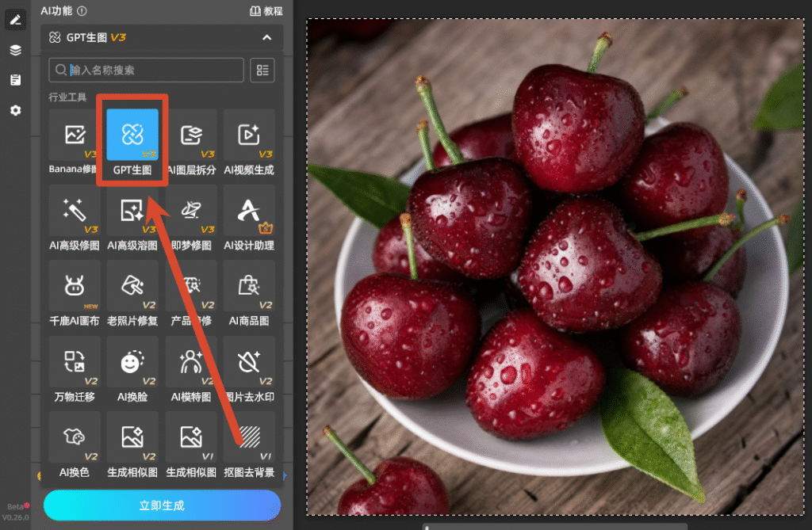Choose the 万物迁移 tool
The image size is (812, 530).
coord(74,370)
